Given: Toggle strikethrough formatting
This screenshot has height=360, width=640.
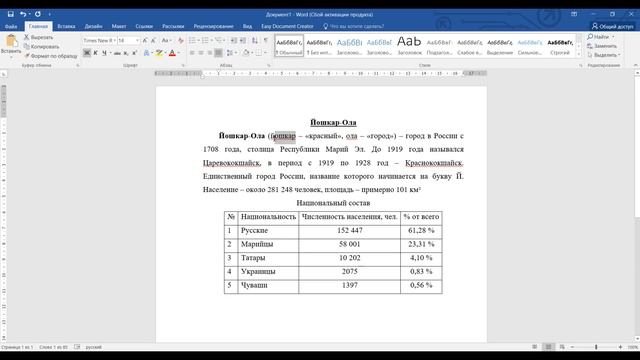Looking at the screenshot, I should (117, 53).
